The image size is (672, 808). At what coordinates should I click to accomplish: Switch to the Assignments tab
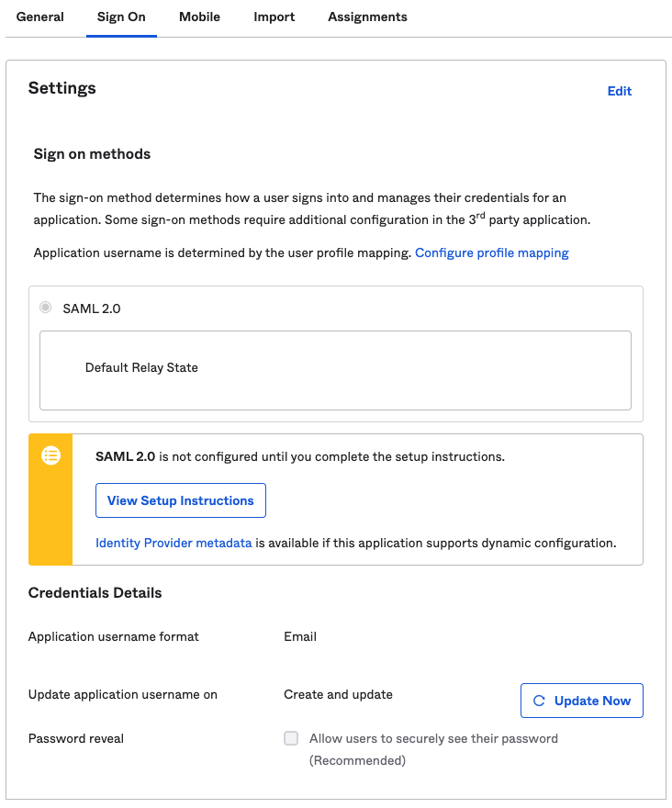pos(367,17)
